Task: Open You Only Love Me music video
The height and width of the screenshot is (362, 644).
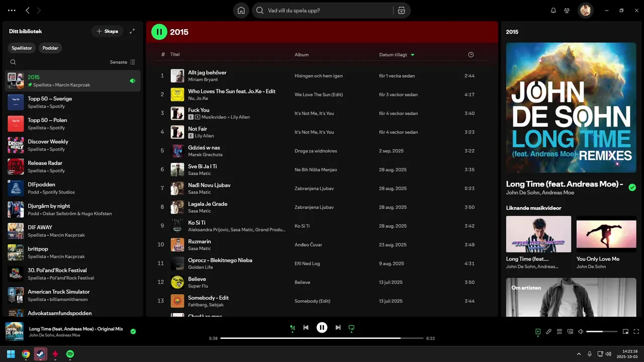Action: pos(606,242)
